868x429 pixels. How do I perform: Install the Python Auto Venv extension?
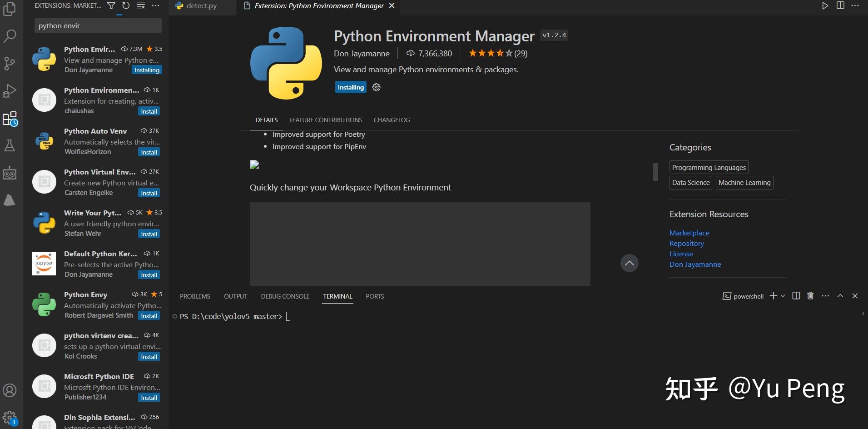coord(149,152)
